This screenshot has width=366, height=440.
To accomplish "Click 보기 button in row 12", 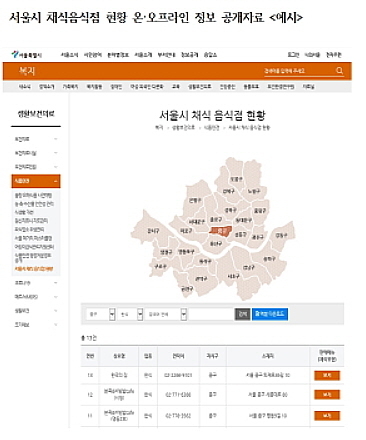I will tap(327, 395).
